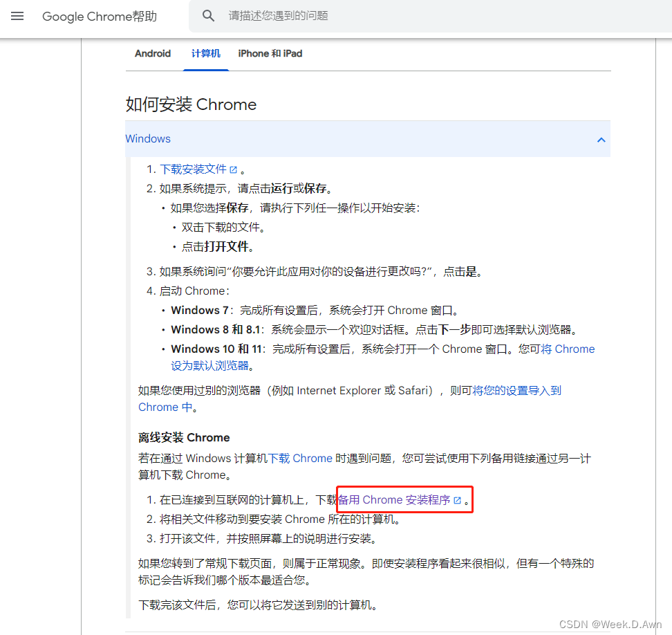Image resolution: width=672 pixels, height=635 pixels.
Task: Click the 离线安装 Chrome subheading
Action: click(x=184, y=437)
